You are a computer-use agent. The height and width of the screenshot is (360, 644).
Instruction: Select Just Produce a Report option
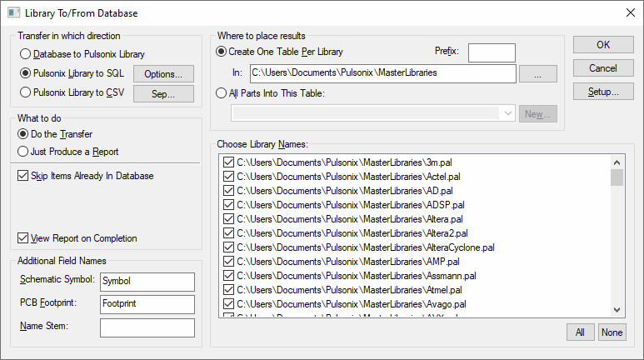click(25, 152)
